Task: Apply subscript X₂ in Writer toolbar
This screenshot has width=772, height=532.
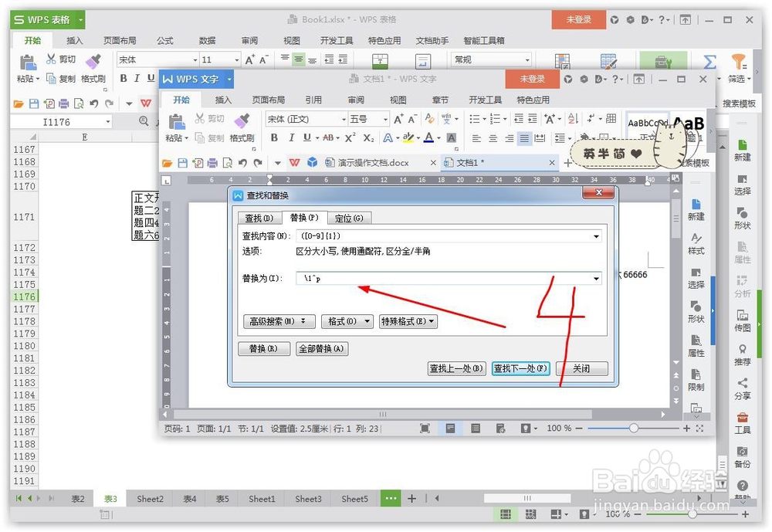Action: 369,138
